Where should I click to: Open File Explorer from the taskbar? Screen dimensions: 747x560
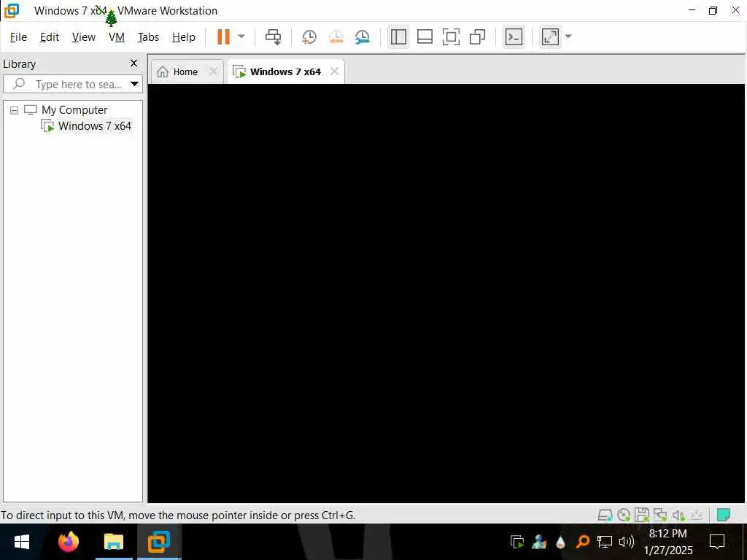coord(113,542)
